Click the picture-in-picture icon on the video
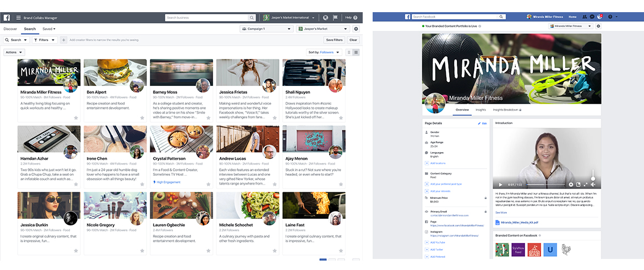This screenshot has width=644, height=270. click(578, 185)
